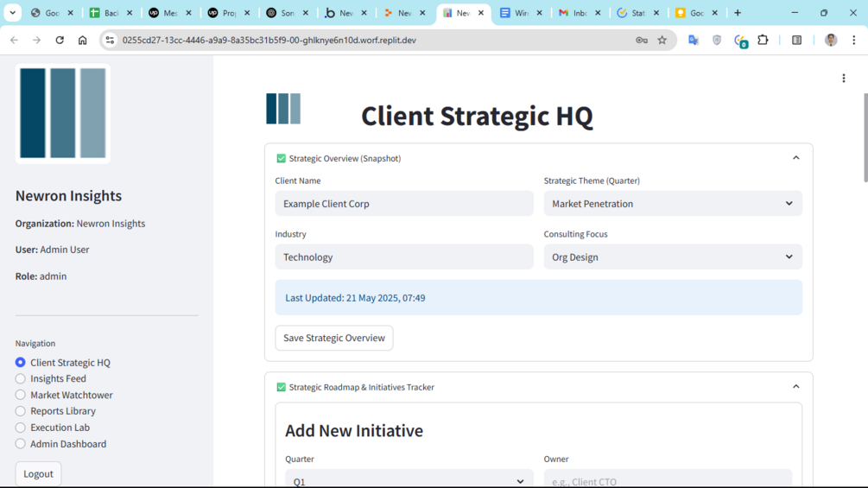The height and width of the screenshot is (488, 868).
Task: Switch to the Son tab
Action: (x=280, y=13)
